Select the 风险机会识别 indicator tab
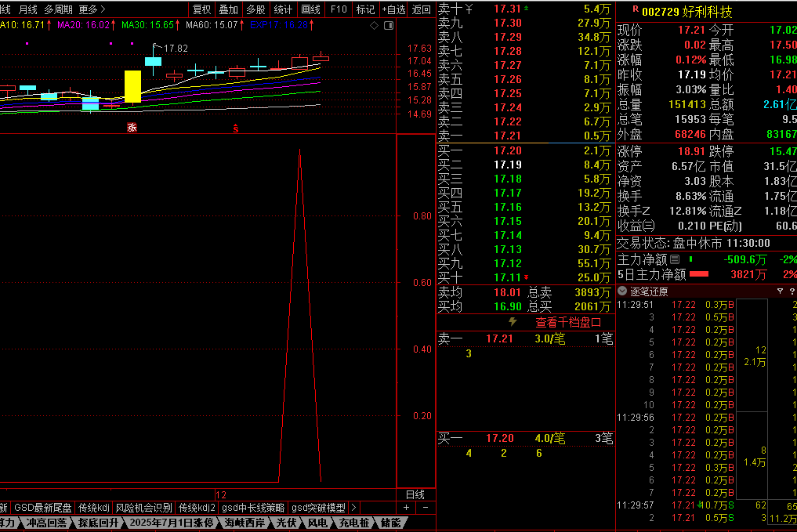 tap(143, 508)
